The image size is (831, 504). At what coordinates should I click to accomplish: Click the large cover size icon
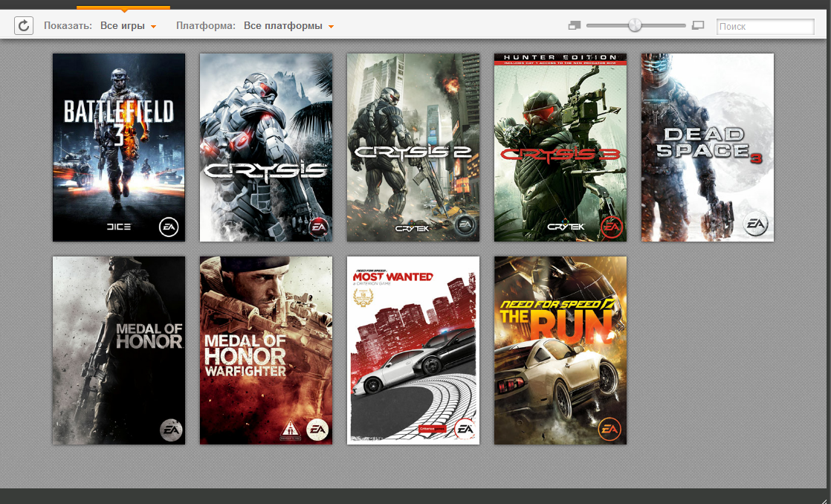coord(698,25)
